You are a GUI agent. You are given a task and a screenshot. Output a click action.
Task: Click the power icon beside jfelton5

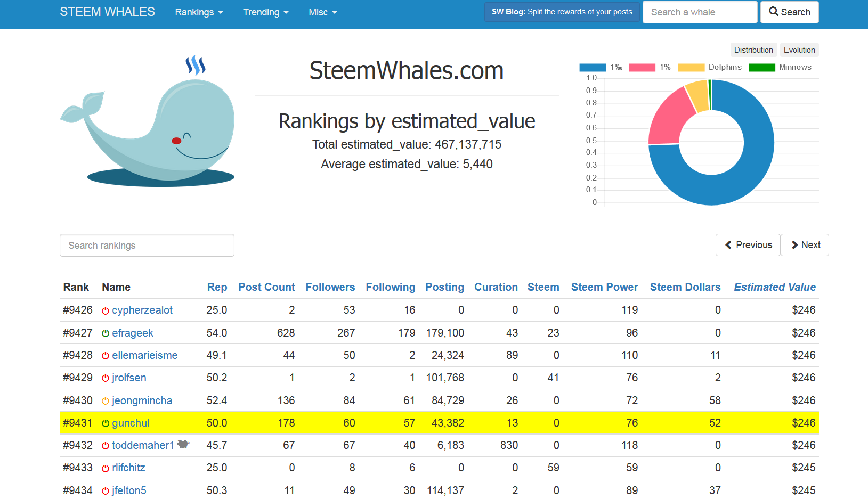[x=106, y=491]
